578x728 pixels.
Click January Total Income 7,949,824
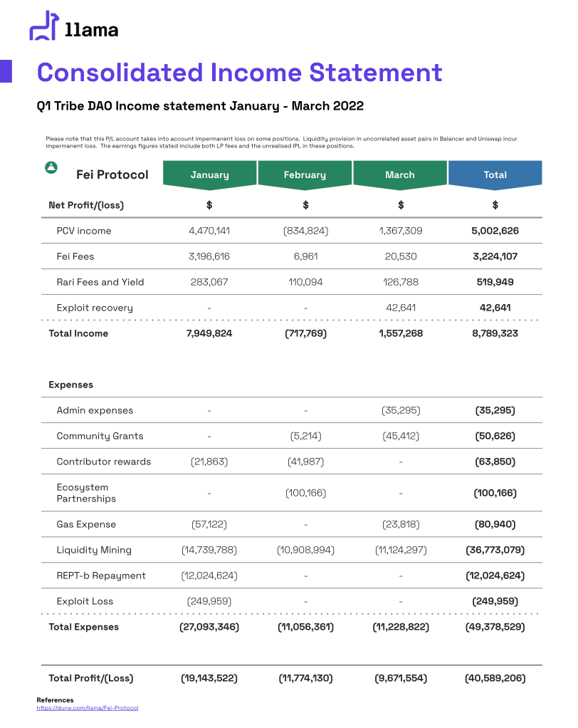[209, 333]
